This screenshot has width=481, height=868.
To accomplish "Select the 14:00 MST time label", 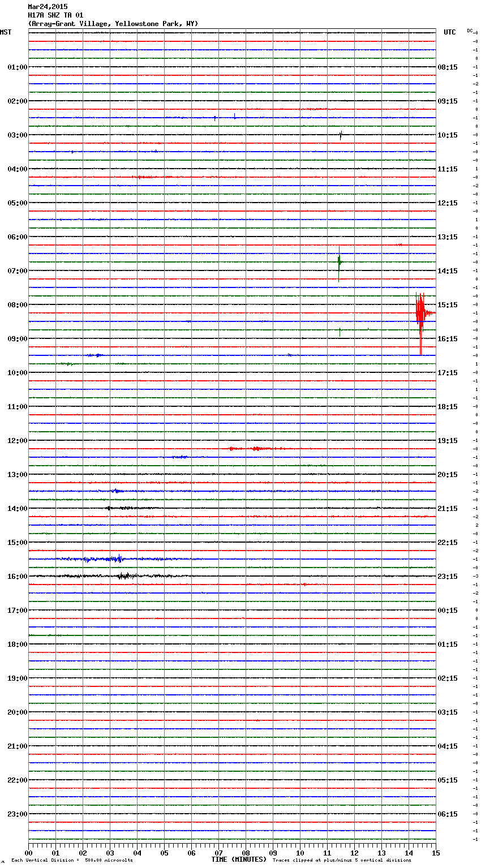I will (18, 509).
